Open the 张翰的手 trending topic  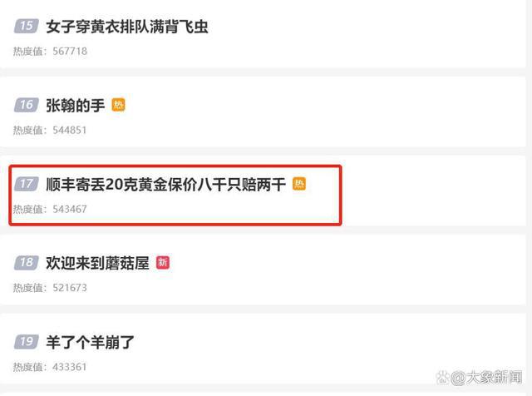(76, 106)
